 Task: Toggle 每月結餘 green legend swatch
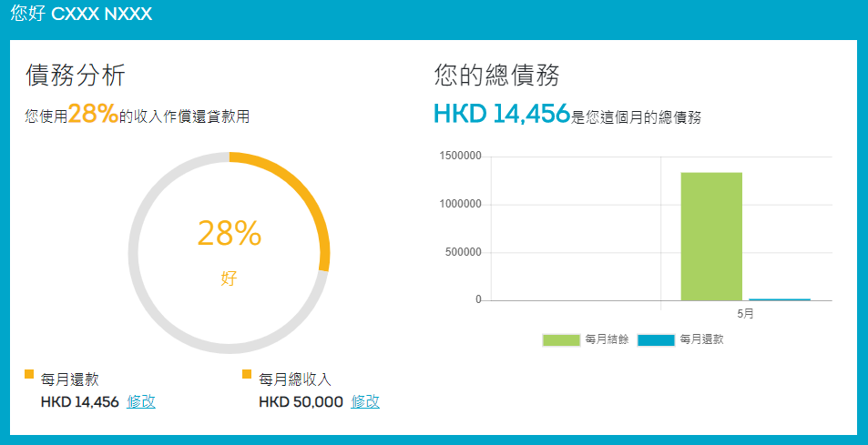pos(561,340)
